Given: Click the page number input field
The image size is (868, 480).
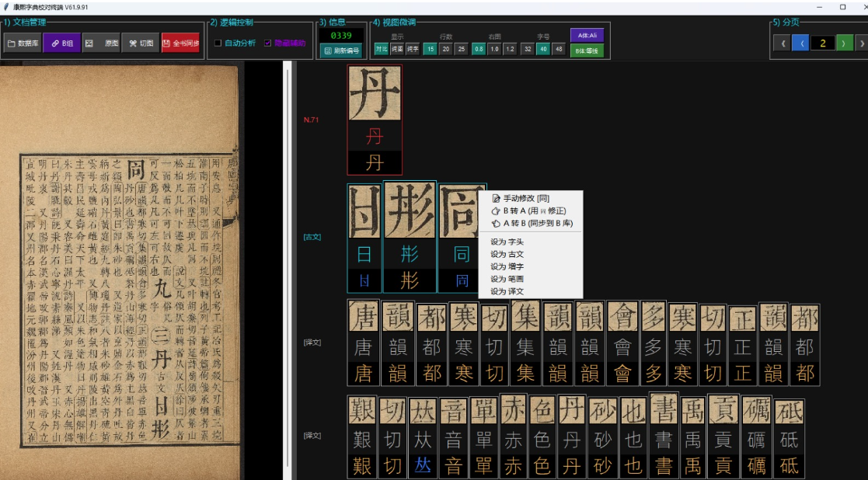Looking at the screenshot, I should tap(822, 43).
